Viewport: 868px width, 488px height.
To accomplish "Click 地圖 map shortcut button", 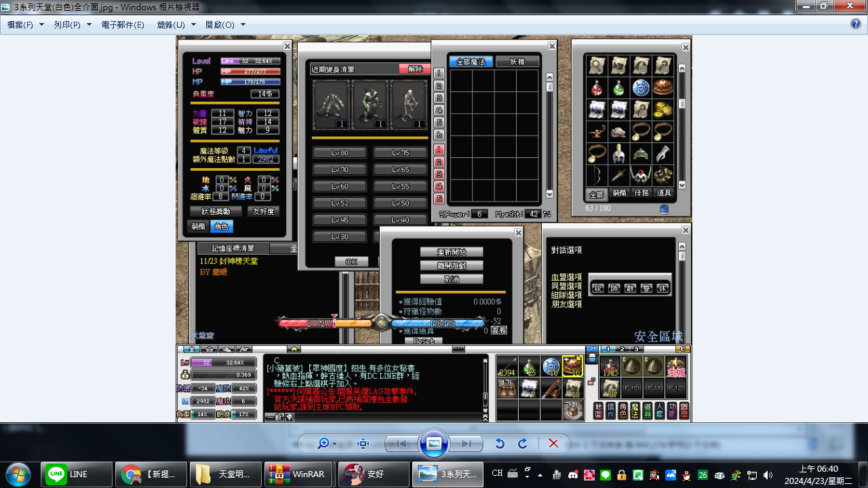I will [x=598, y=410].
